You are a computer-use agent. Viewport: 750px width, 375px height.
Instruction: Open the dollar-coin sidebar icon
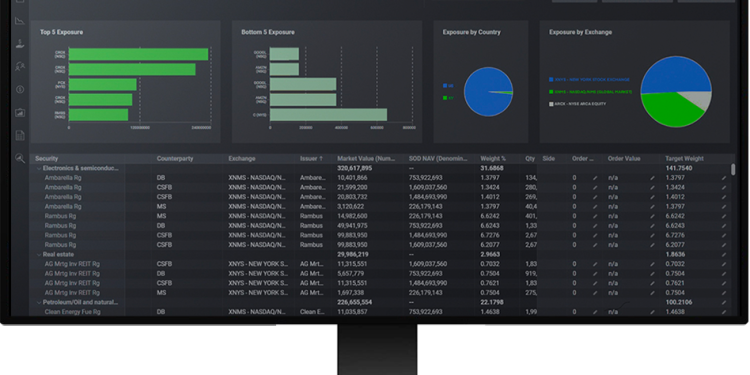pos(20,89)
